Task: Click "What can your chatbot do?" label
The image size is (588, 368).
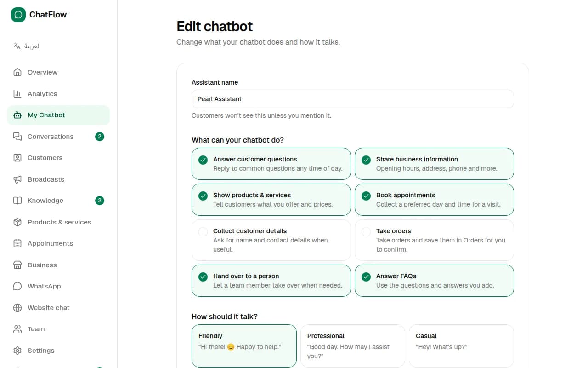Action: tap(237, 140)
